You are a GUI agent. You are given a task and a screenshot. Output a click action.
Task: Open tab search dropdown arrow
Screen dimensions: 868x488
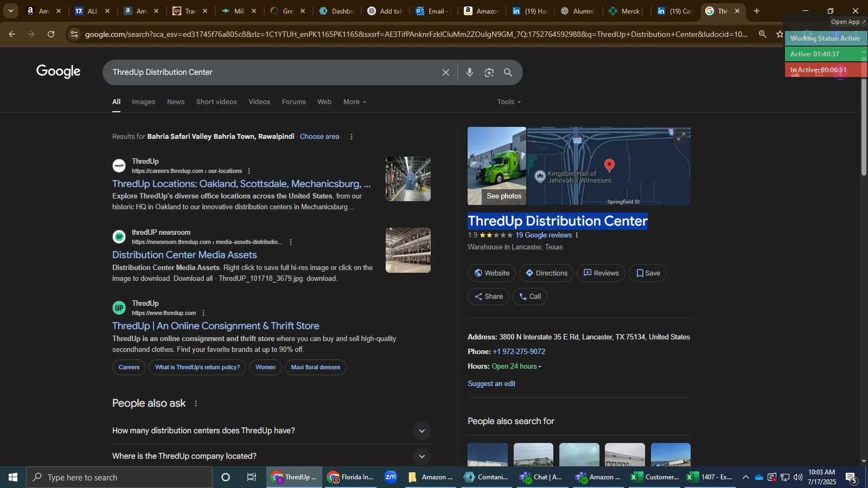10,11
